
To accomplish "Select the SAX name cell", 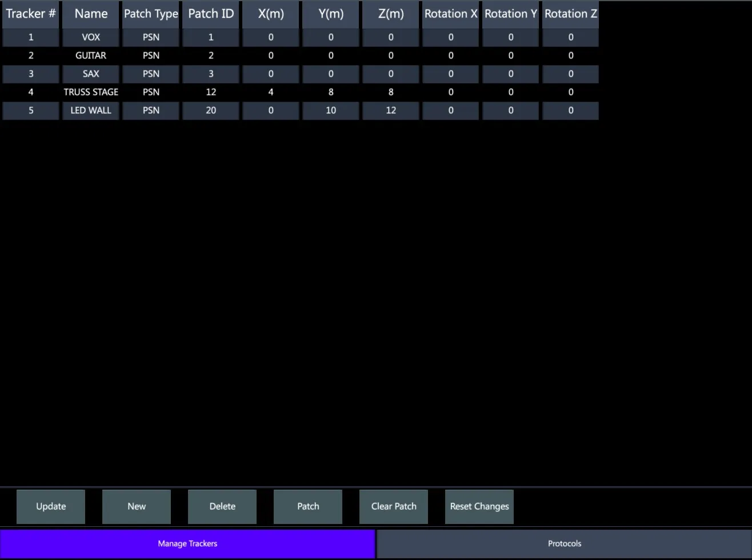I will (91, 74).
